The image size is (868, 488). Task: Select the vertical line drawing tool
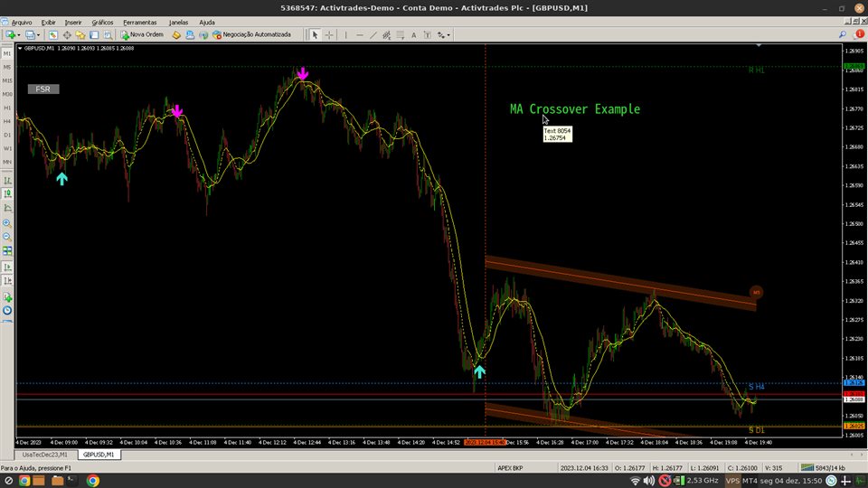346,35
